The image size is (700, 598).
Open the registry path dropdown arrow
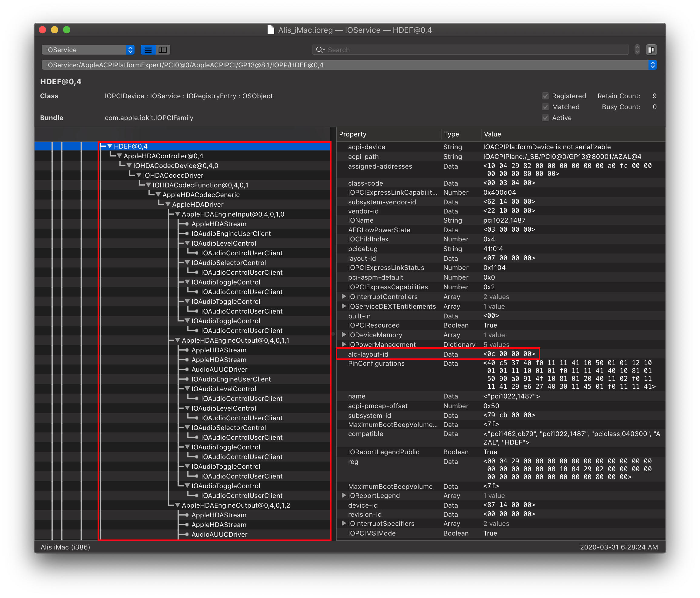652,65
